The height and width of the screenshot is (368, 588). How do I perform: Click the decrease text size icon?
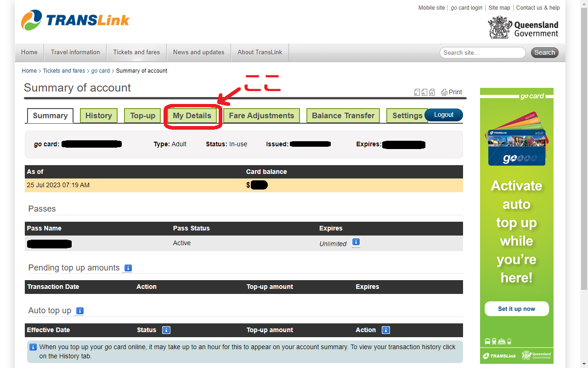[417, 92]
